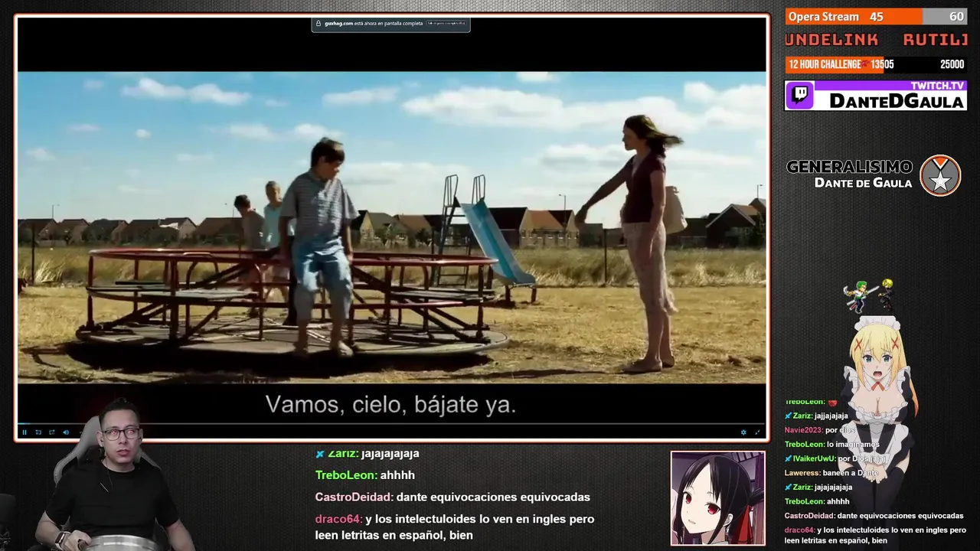Open the player settings gear icon
The image size is (980, 551).
(743, 432)
